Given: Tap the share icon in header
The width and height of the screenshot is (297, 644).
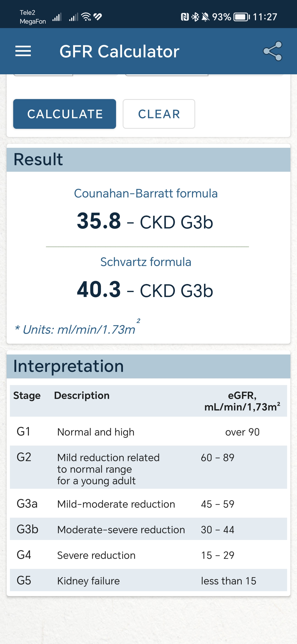Looking at the screenshot, I should pos(273,51).
